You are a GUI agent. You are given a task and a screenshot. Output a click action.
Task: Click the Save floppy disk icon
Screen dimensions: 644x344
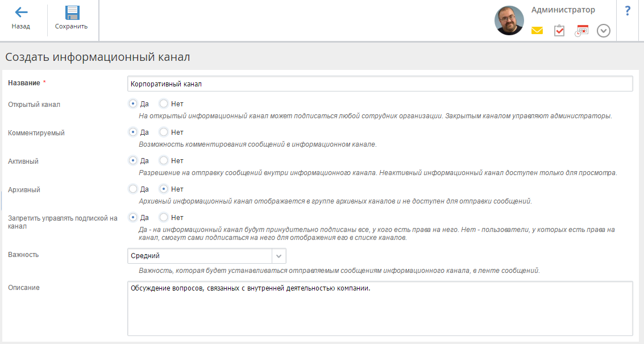pos(72,13)
